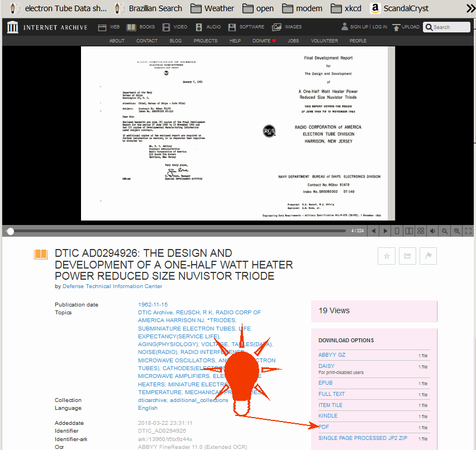Zoom out of the book page
Image resolution: width=476 pixels, height=450 pixels.
tap(444, 231)
